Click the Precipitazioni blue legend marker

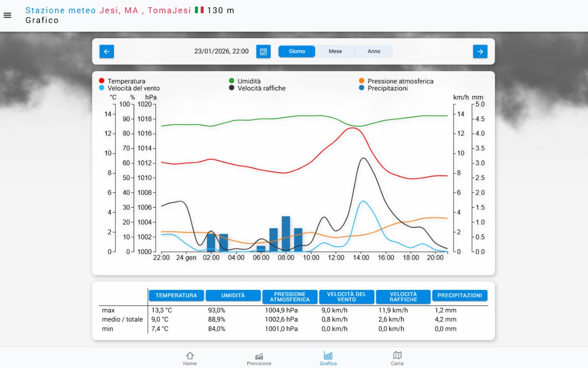pos(362,88)
